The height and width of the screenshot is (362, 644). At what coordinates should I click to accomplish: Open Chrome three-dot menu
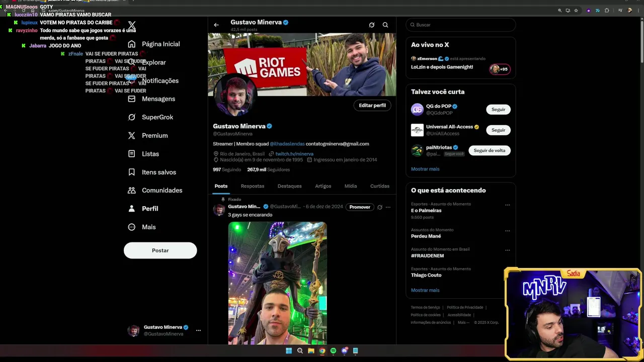coord(638,10)
